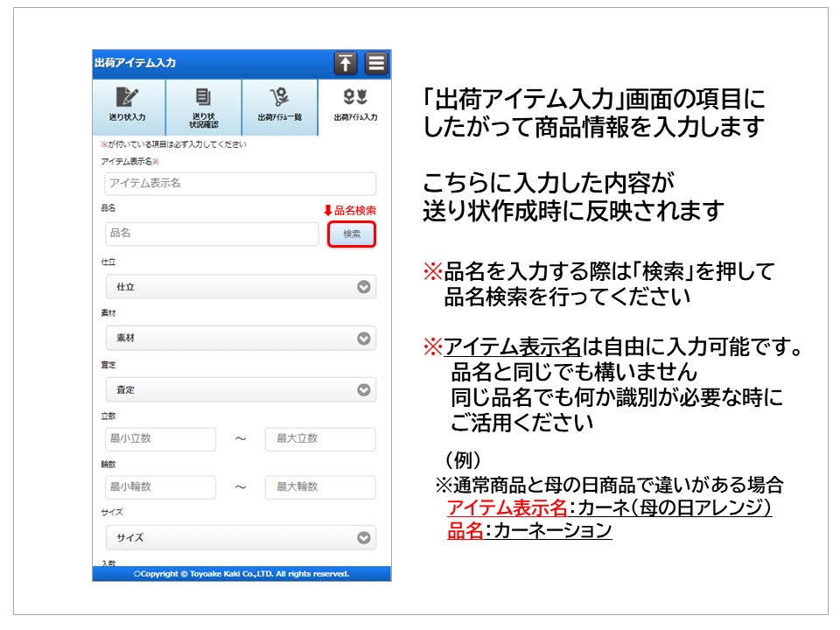Focus the 品名 text field
The image size is (840, 630).
[x=211, y=234]
